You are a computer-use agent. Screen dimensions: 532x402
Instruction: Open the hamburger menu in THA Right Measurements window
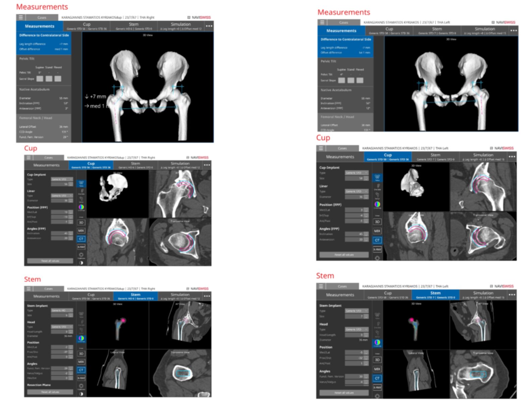21,17
